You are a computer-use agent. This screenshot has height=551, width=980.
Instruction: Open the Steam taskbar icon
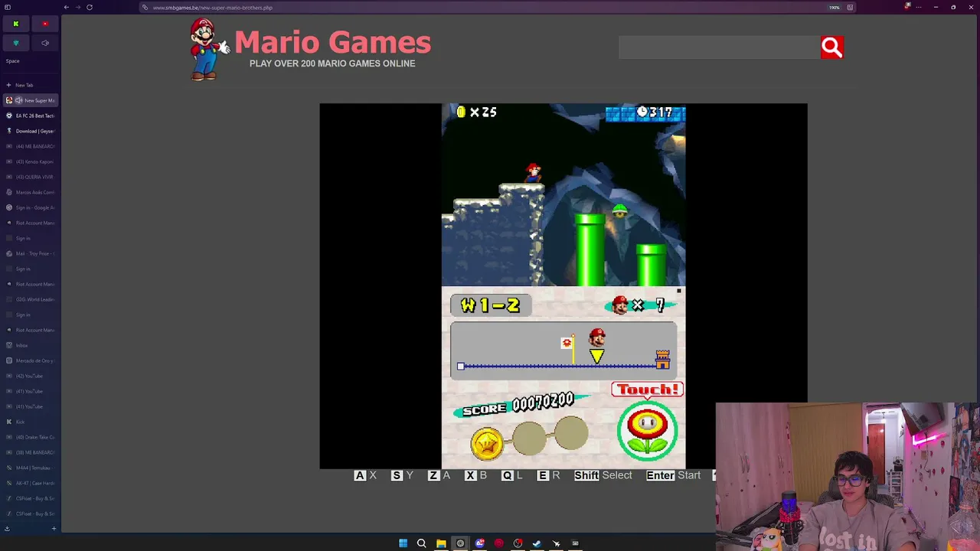[x=537, y=543]
